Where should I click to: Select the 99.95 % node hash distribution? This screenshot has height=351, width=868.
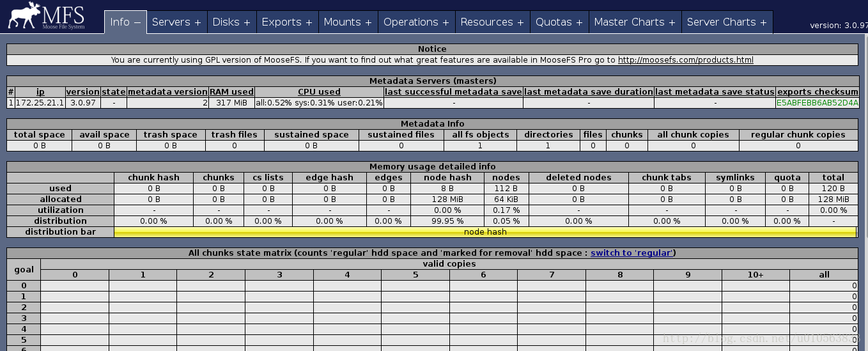click(447, 221)
